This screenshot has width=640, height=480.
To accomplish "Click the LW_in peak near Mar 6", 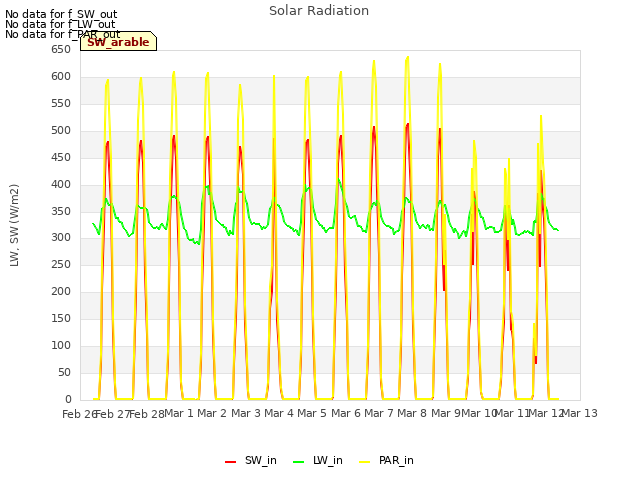I will click(339, 179).
